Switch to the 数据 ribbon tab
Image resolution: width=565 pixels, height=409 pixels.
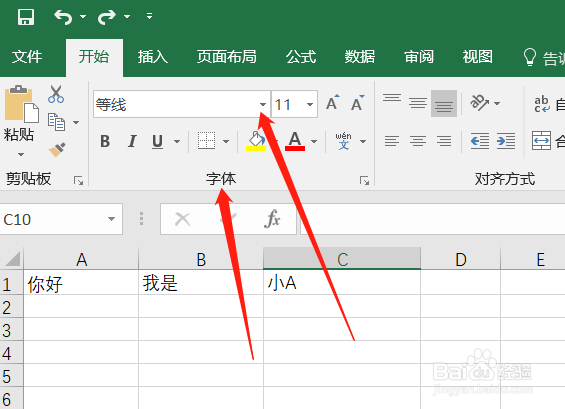[360, 57]
